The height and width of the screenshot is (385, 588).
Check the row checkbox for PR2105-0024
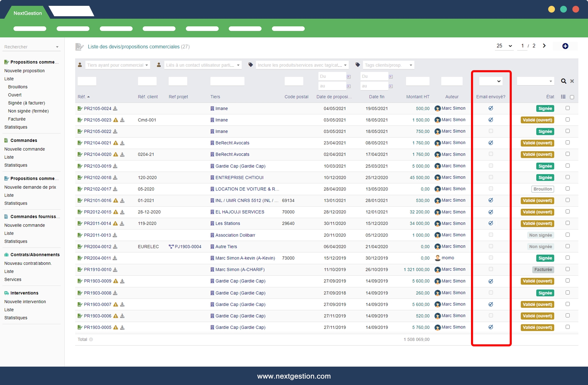click(567, 108)
